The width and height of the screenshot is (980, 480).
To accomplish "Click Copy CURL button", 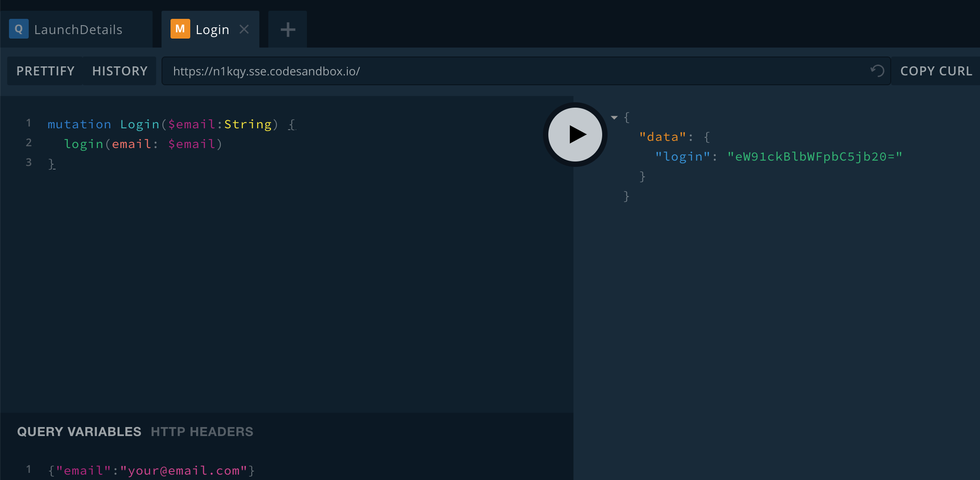I will pos(936,71).
